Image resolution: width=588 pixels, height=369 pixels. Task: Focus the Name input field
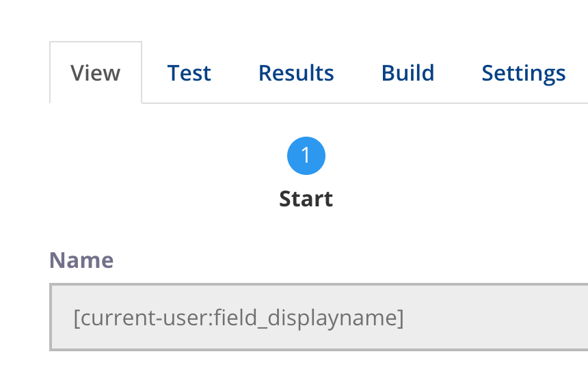319,317
